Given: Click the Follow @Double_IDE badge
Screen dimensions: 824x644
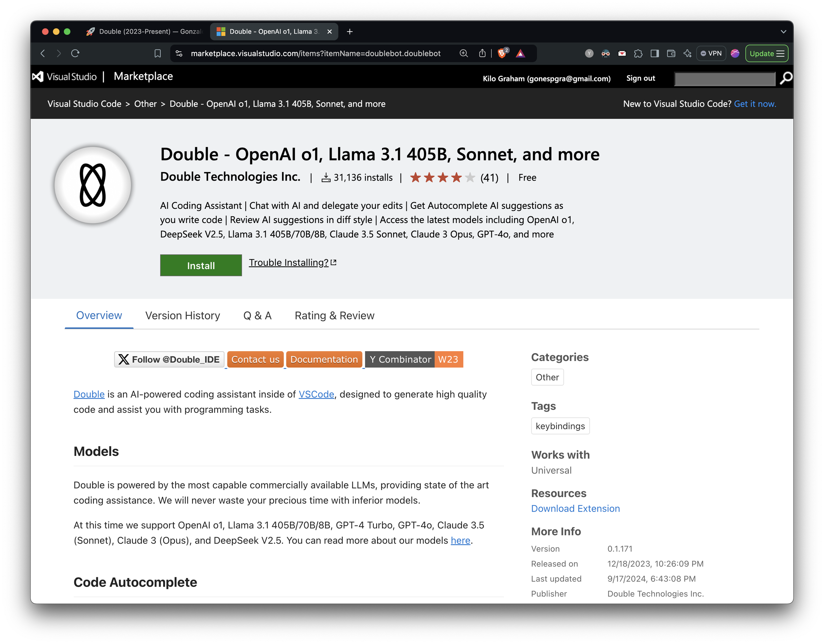Looking at the screenshot, I should (x=169, y=359).
